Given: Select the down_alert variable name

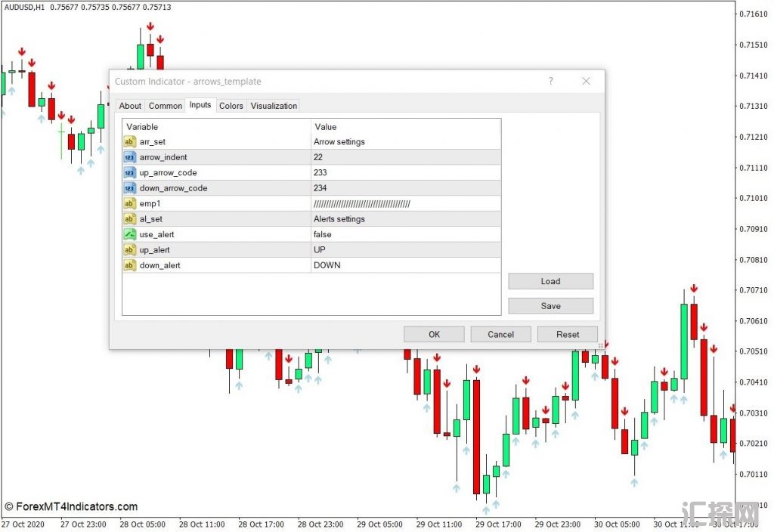Looking at the screenshot, I should tap(160, 265).
